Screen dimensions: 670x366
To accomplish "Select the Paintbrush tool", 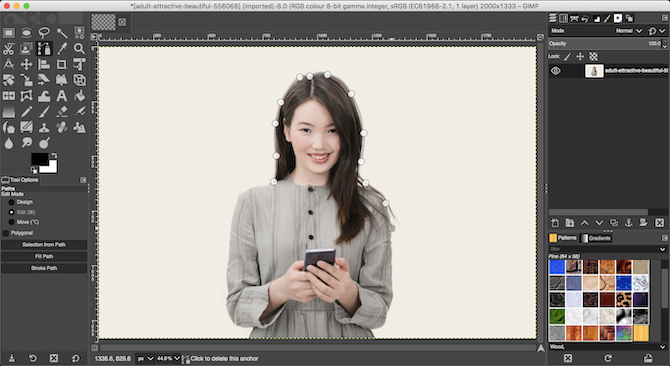I will point(44,112).
